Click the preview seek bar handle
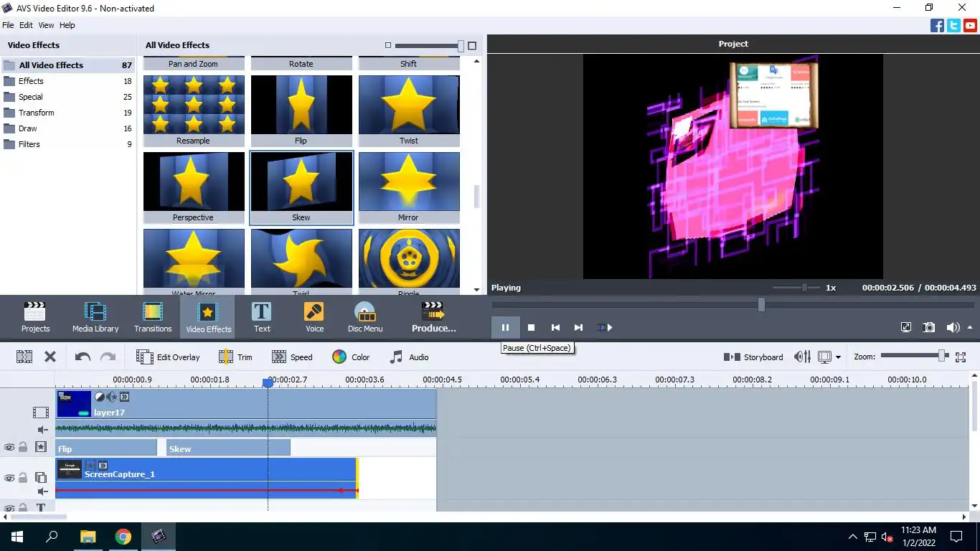Image resolution: width=980 pixels, height=551 pixels. [x=761, y=305]
